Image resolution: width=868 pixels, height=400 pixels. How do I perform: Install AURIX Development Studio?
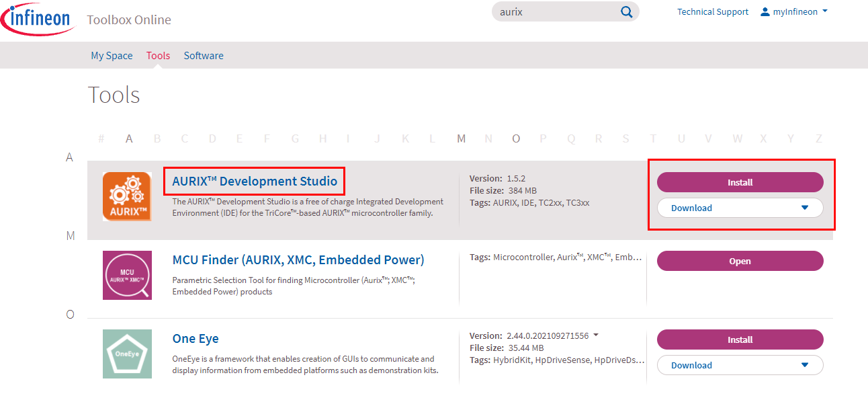point(740,182)
